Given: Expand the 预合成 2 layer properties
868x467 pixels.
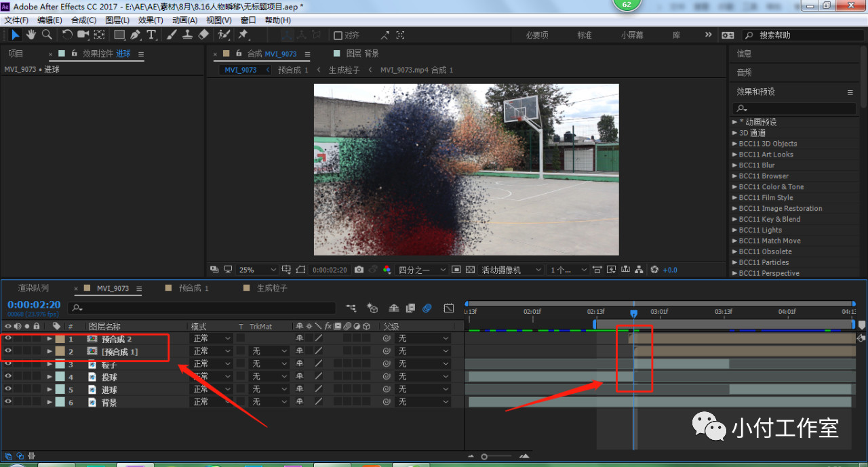Looking at the screenshot, I should coord(50,338).
